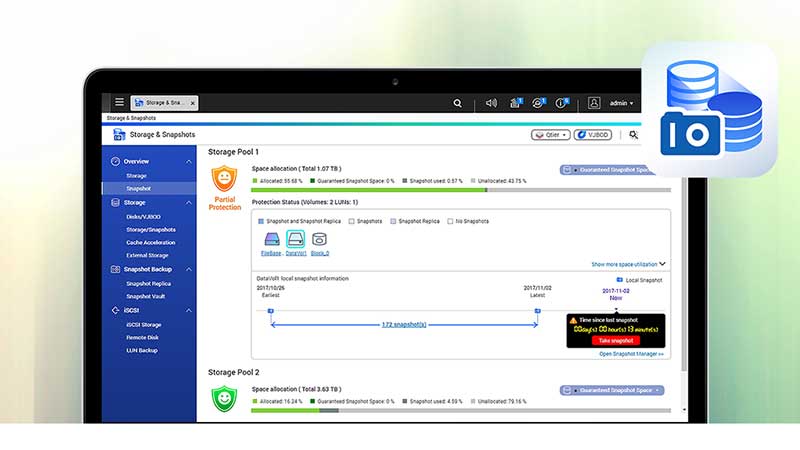Collapse the Snapshot Backup sidebar section
Screen dimensions: 800x450
pyautogui.click(x=189, y=269)
